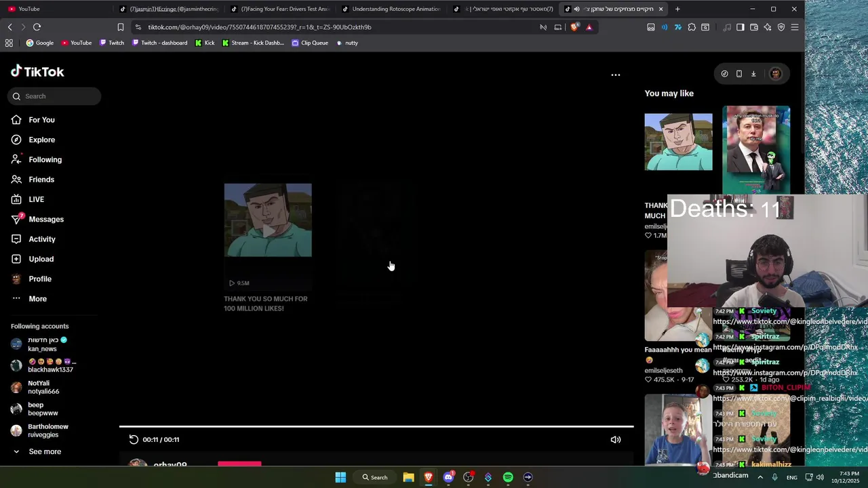Reload the page with the refresh icon
868x488 pixels.
click(37, 27)
